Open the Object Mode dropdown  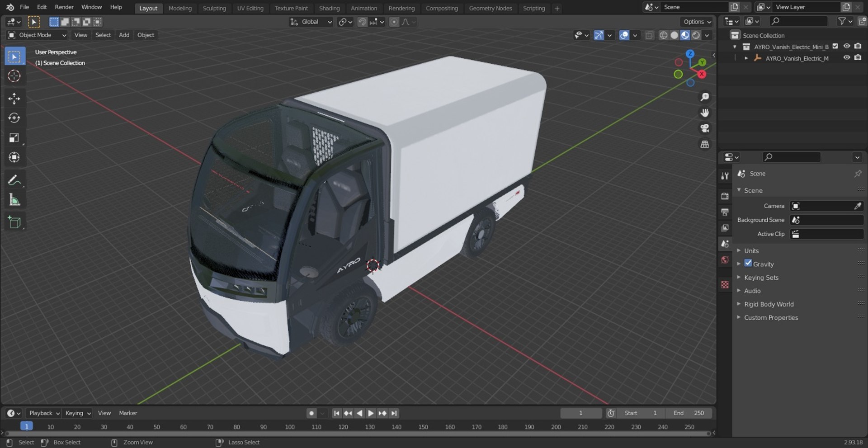pos(37,35)
